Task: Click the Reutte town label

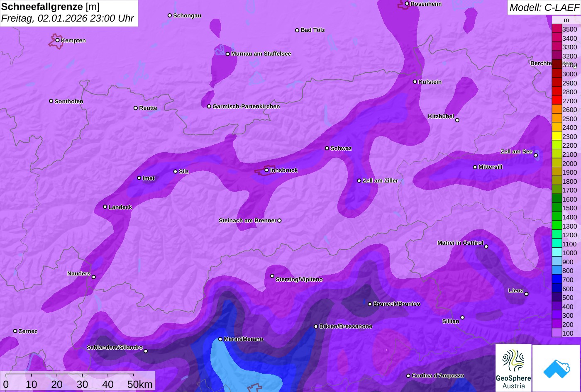Action: [148, 108]
